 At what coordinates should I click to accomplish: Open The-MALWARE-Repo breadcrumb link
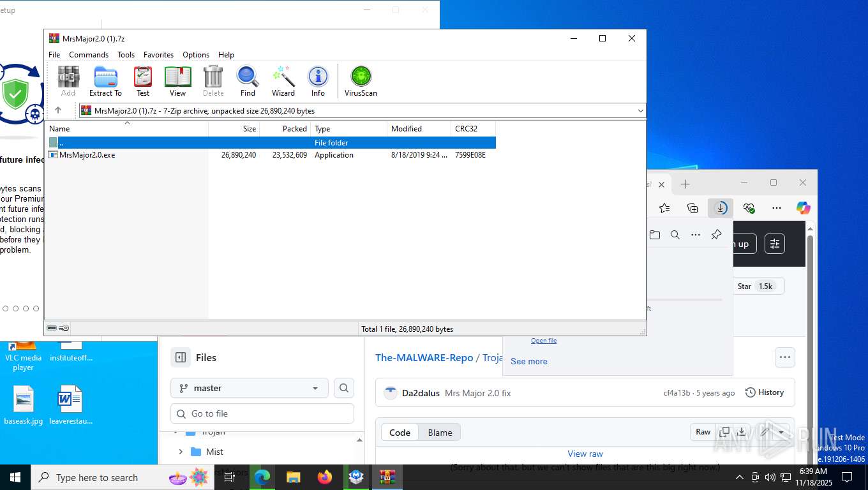[424, 357]
